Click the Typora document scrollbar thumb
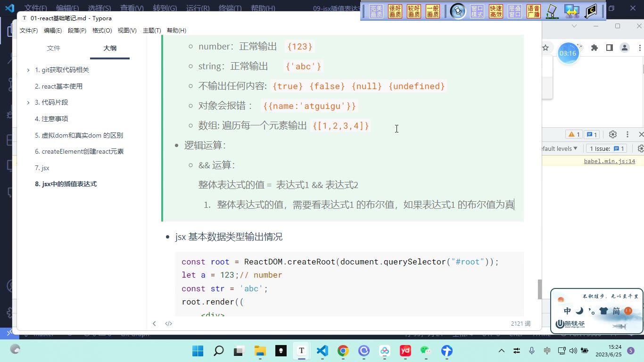 (540, 289)
